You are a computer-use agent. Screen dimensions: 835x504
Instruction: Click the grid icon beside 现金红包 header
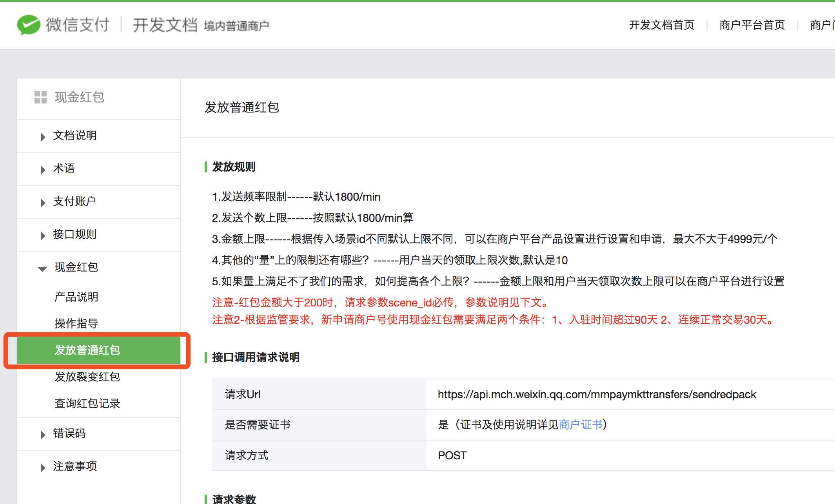[x=40, y=97]
